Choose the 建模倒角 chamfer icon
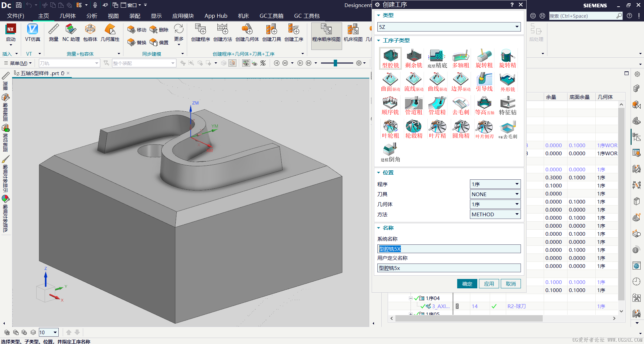 (x=390, y=152)
